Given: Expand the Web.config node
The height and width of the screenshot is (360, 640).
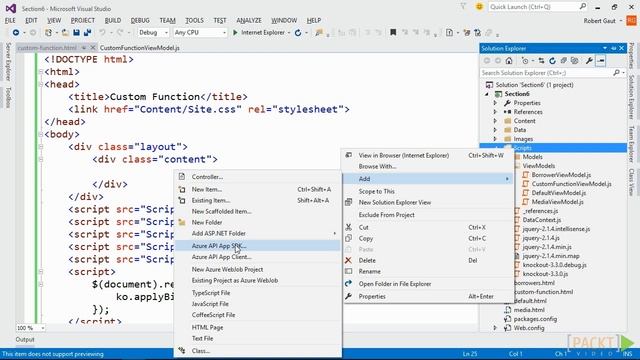Looking at the screenshot, I should click(496, 328).
